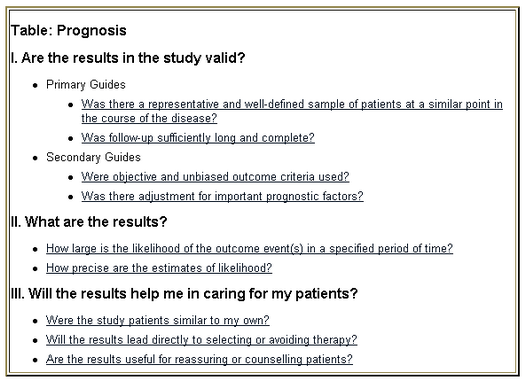
Task: Click heading 'III. Will the results help me'
Action: (184, 294)
